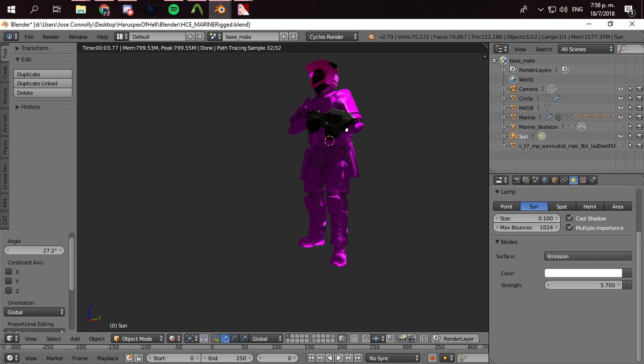Open the Object properties tab (cube icon)
Image resolution: width=644 pixels, height=364 pixels.
pyautogui.click(x=554, y=180)
